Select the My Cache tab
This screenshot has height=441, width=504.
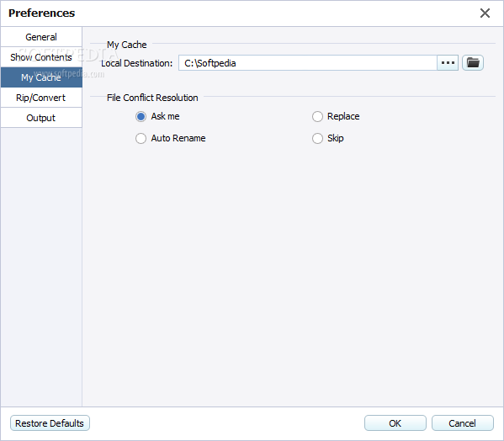[41, 77]
